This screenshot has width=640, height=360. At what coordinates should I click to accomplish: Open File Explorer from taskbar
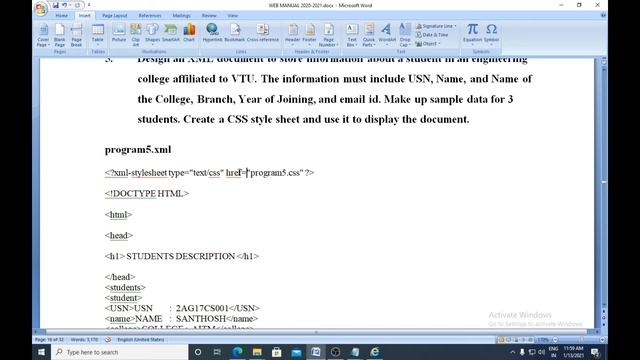[x=257, y=352]
